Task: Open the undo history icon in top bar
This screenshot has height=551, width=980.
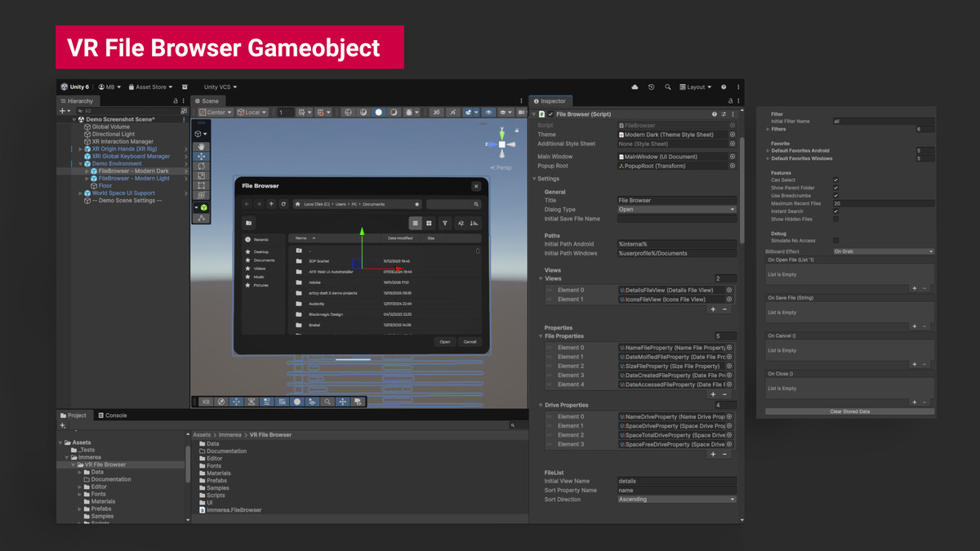Action: pos(651,87)
